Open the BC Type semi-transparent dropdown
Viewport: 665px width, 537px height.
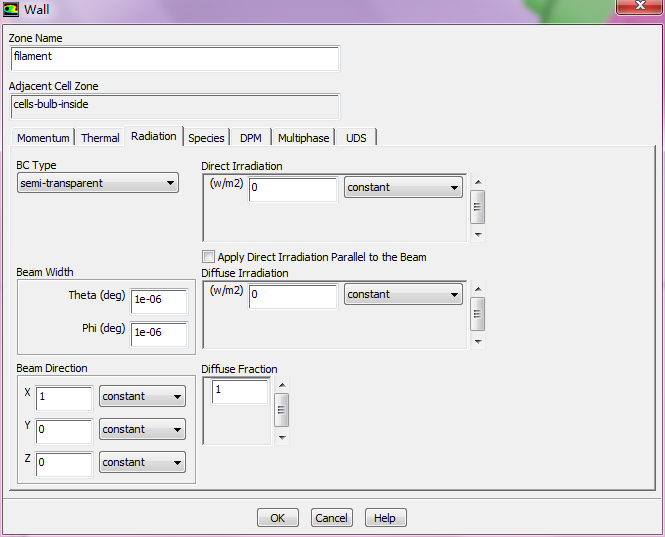click(98, 183)
